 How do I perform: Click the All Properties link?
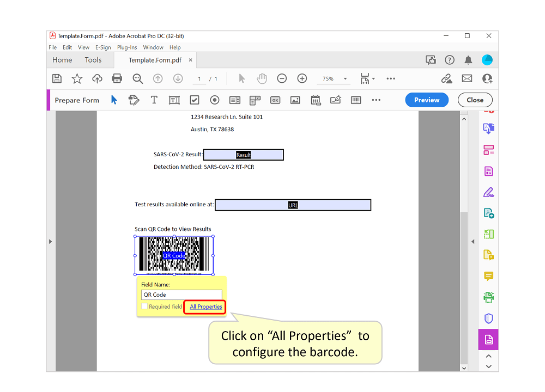(204, 307)
